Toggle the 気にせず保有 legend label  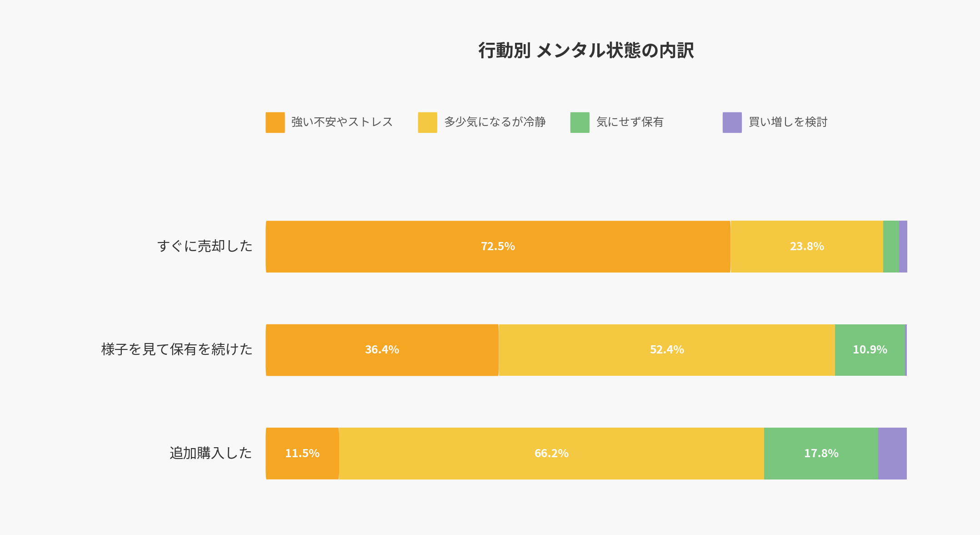pos(630,122)
